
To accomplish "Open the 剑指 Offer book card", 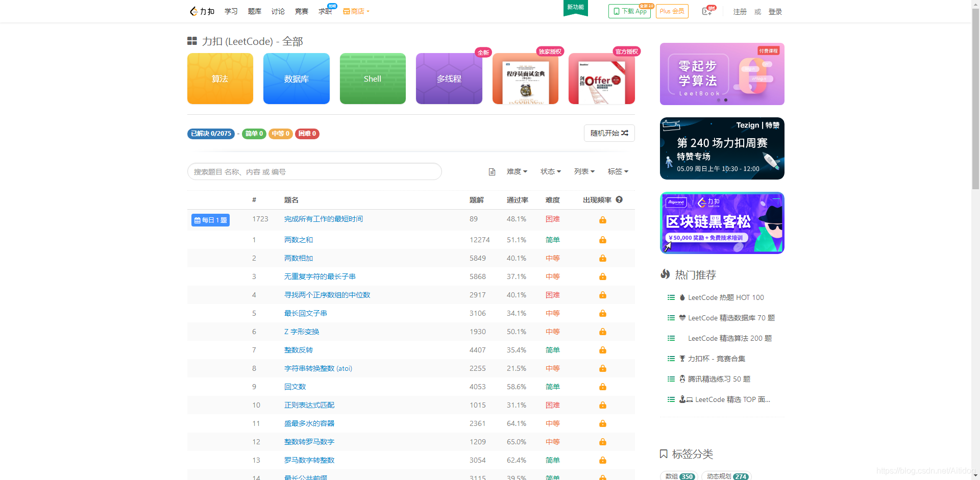I will [x=602, y=79].
